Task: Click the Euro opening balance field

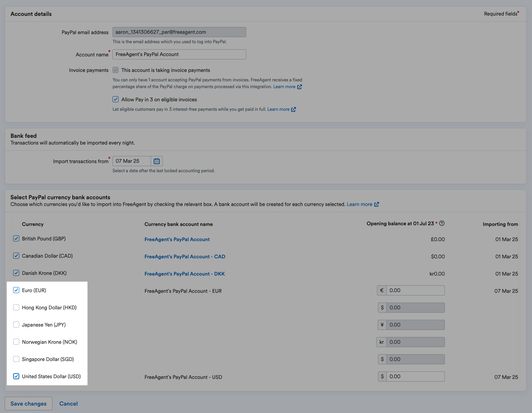Action: coord(415,290)
